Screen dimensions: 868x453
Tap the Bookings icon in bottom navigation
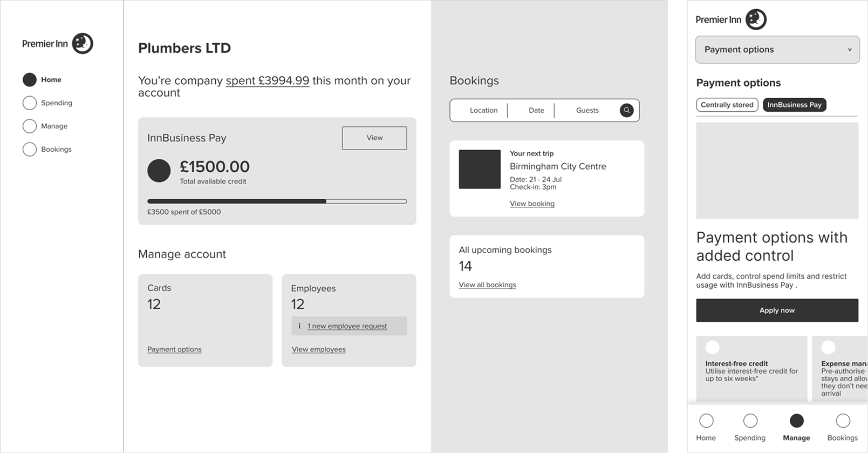843,421
